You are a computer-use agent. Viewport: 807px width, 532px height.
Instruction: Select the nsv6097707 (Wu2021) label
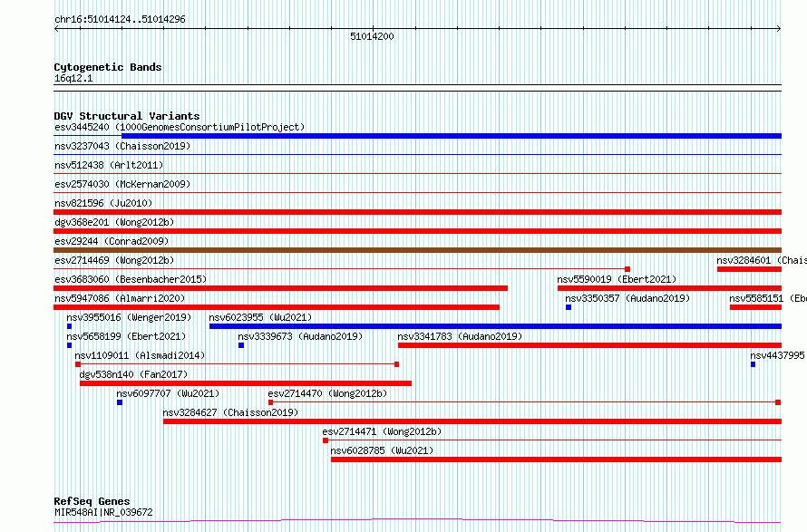[x=168, y=393]
